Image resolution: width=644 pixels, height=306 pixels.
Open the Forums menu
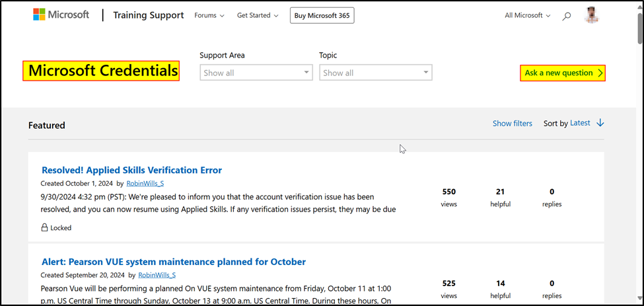coord(209,15)
